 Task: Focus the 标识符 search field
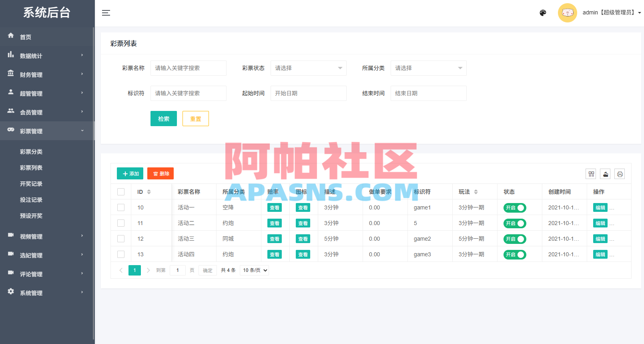point(189,93)
